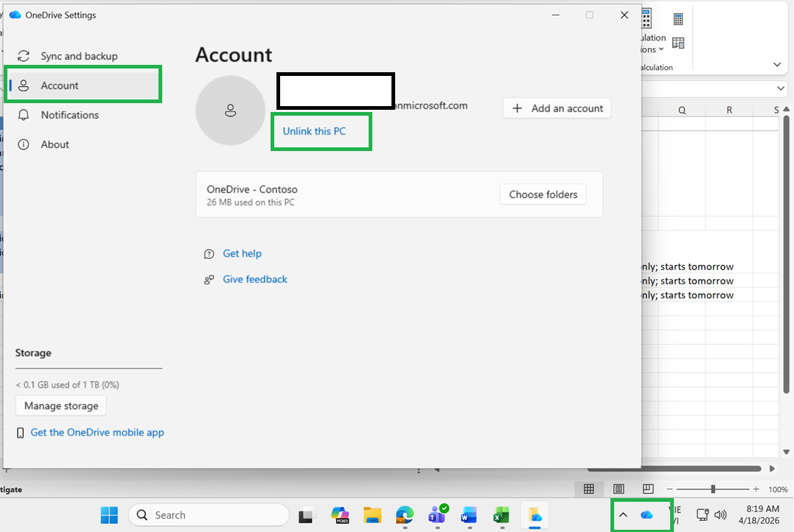
Task: Switch to Excel from the taskbar
Action: pos(501,515)
